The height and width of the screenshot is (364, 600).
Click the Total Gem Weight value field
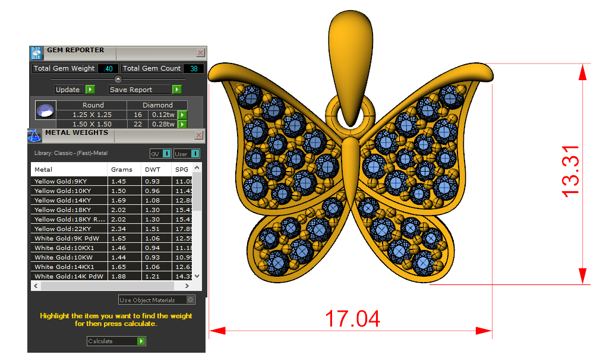pyautogui.click(x=108, y=69)
